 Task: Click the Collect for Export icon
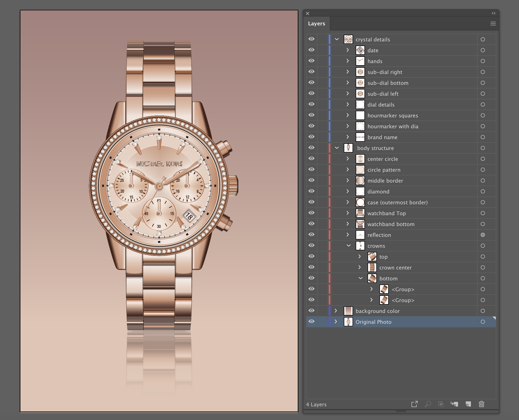coord(415,404)
